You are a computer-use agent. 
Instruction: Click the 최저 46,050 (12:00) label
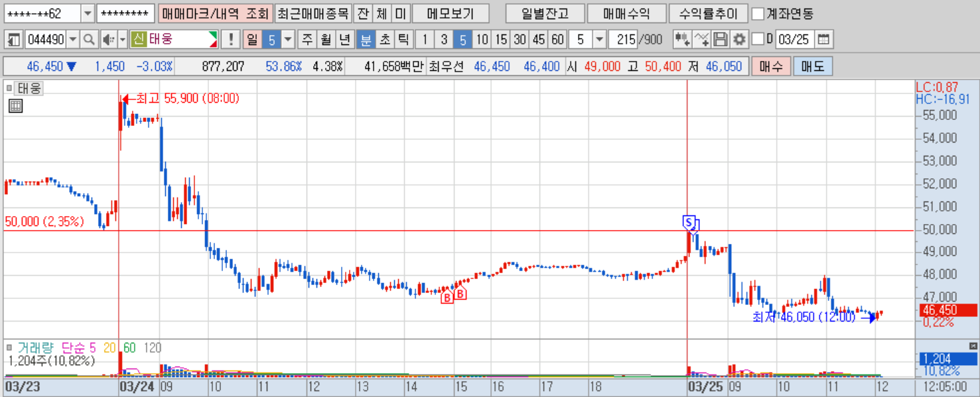click(x=804, y=317)
